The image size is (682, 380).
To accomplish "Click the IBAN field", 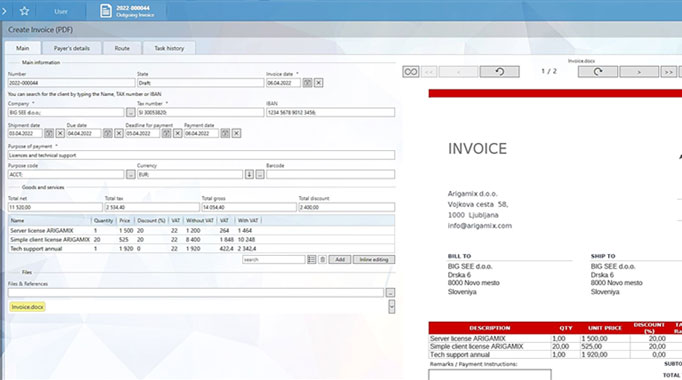I will click(x=331, y=112).
